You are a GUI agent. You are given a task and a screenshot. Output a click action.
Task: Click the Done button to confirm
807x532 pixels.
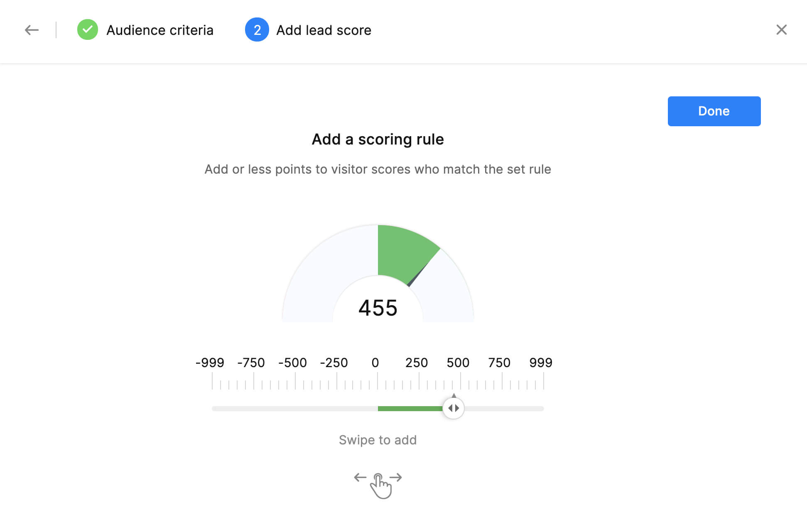(x=713, y=110)
